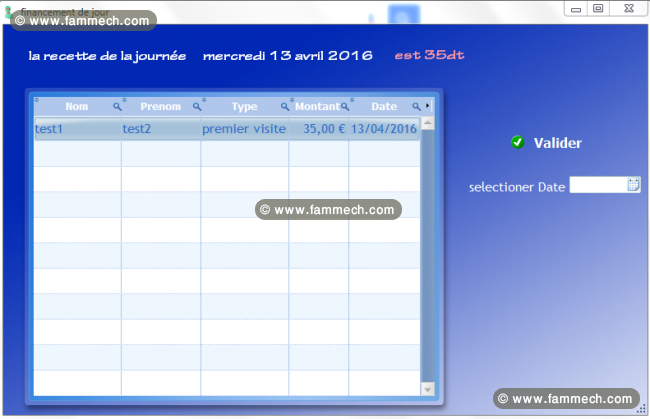Screen dimensions: 650x419
Task: Click the vertical scrollbar track
Action: (x=427, y=256)
